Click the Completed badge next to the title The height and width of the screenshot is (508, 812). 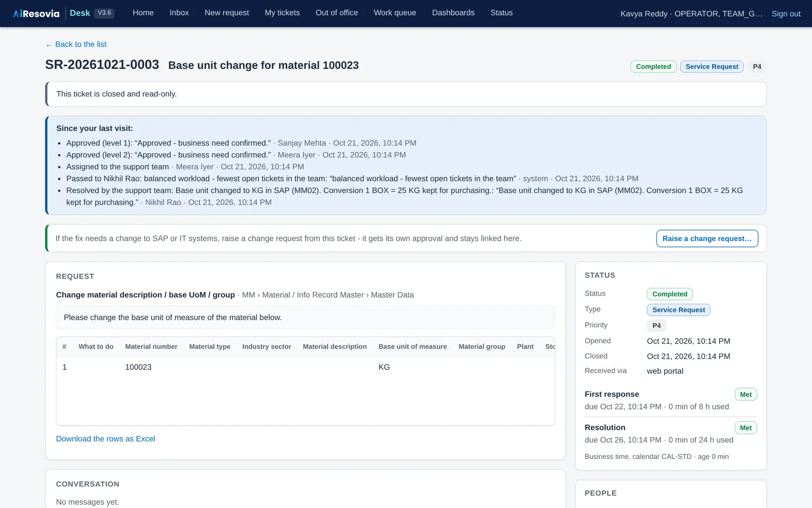[653, 67]
